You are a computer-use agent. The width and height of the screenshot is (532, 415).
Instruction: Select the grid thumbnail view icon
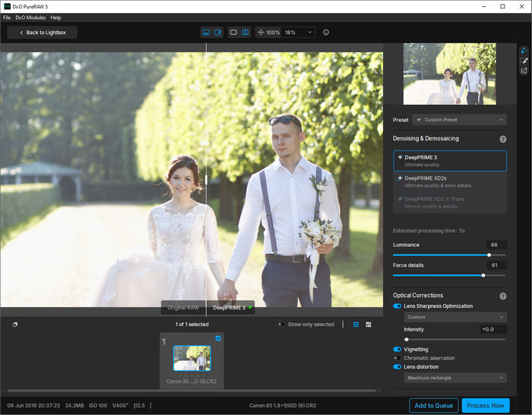click(356, 325)
